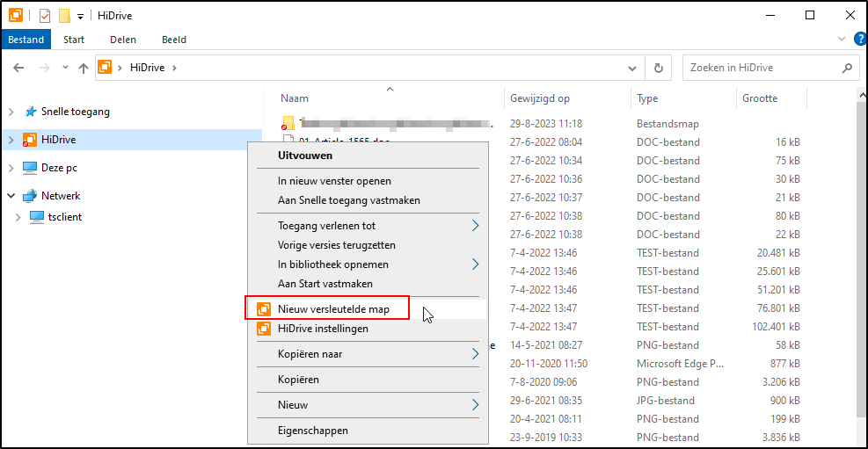The width and height of the screenshot is (868, 449).
Task: Go up one folder level
Action: 84,68
